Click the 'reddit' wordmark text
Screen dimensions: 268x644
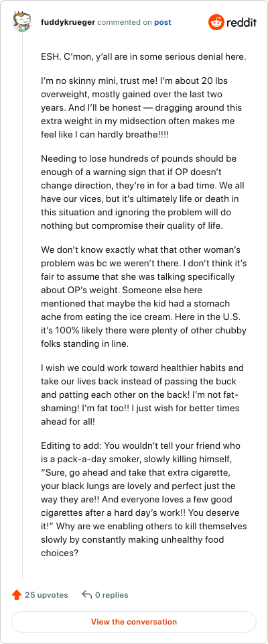click(242, 22)
